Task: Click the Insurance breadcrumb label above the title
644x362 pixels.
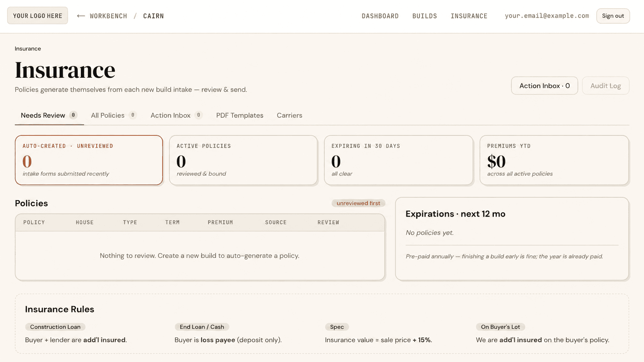Action: pos(28,48)
